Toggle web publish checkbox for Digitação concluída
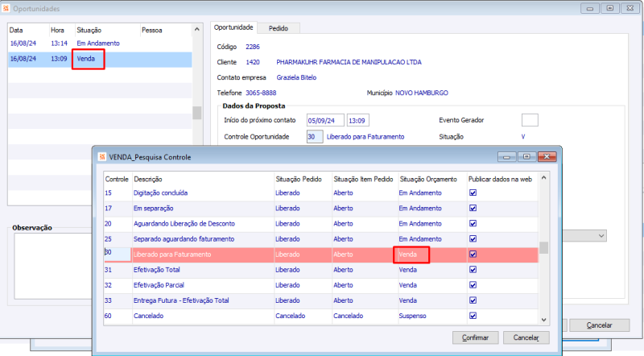Screen dimensions: 644x356 tap(473, 192)
